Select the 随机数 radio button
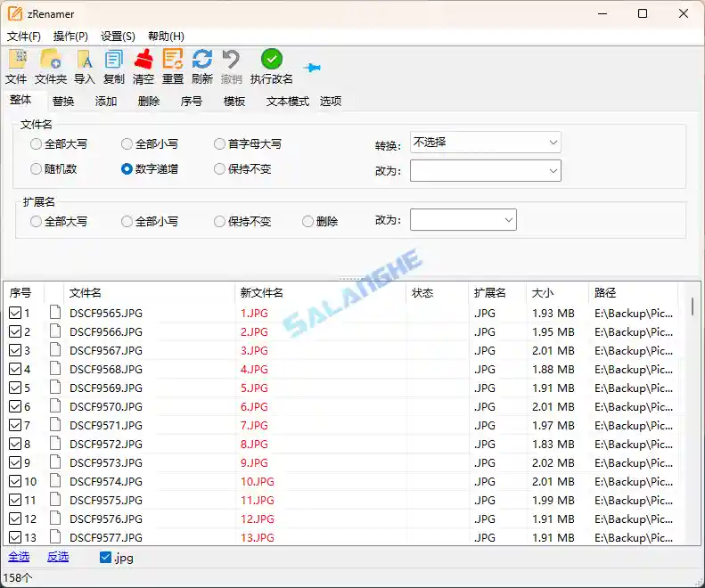 36,169
